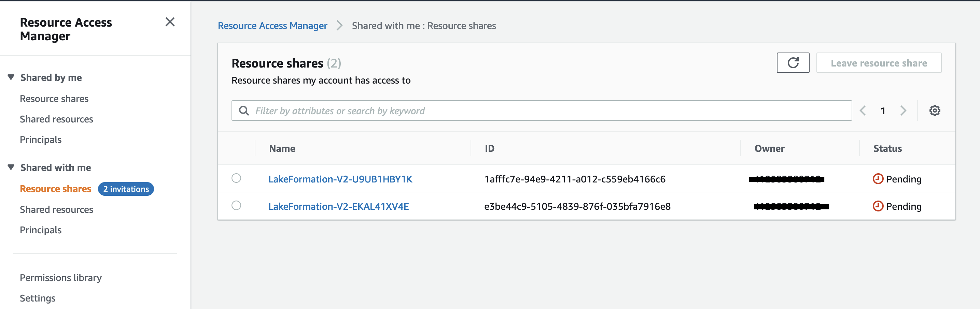Select the radio button for LakeFormation-V2-EKAL41XV4E
The width and height of the screenshot is (980, 309).
pos(237,205)
